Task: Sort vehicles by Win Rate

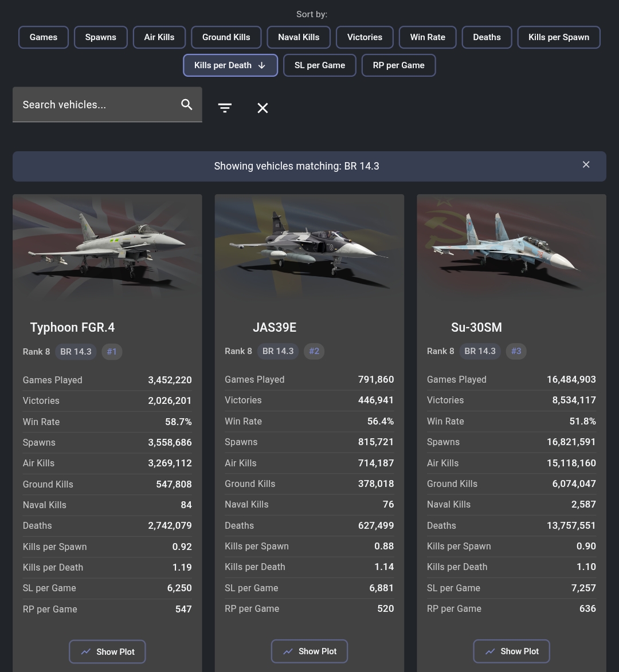Action: point(428,37)
